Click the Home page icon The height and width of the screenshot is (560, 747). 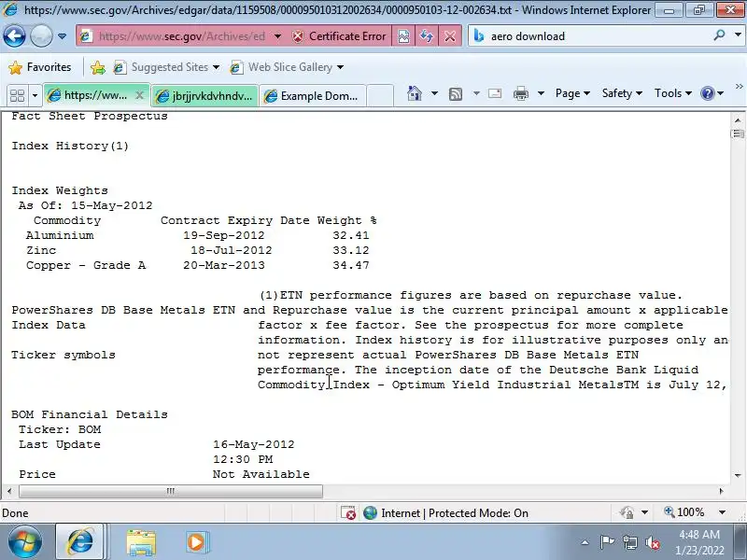[x=415, y=93]
